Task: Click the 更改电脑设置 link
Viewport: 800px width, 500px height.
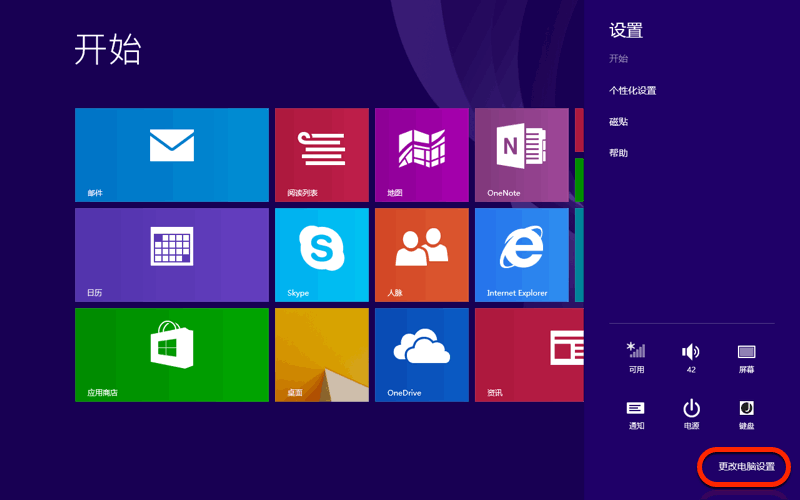Action: (x=746, y=467)
